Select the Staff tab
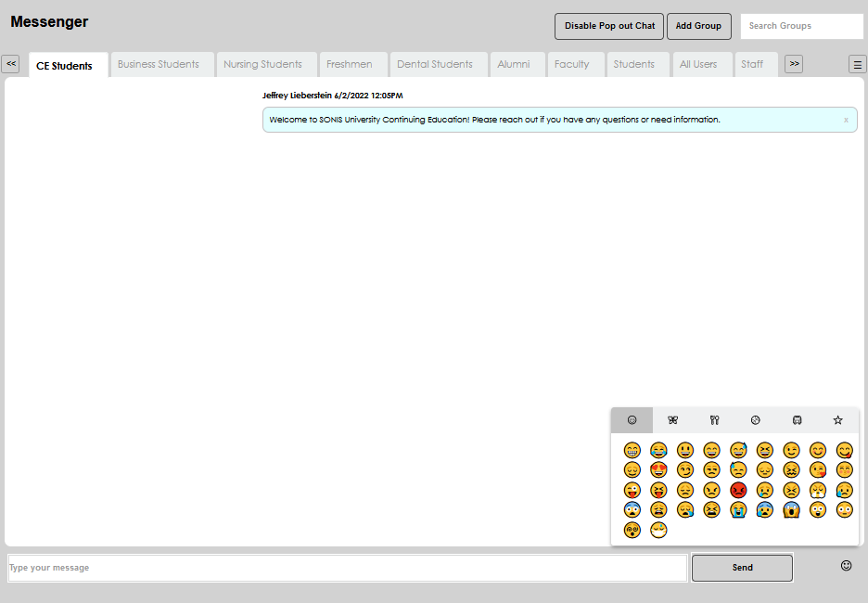 (755, 64)
